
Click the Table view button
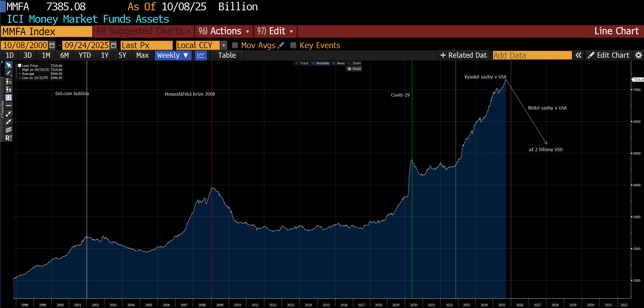[227, 55]
